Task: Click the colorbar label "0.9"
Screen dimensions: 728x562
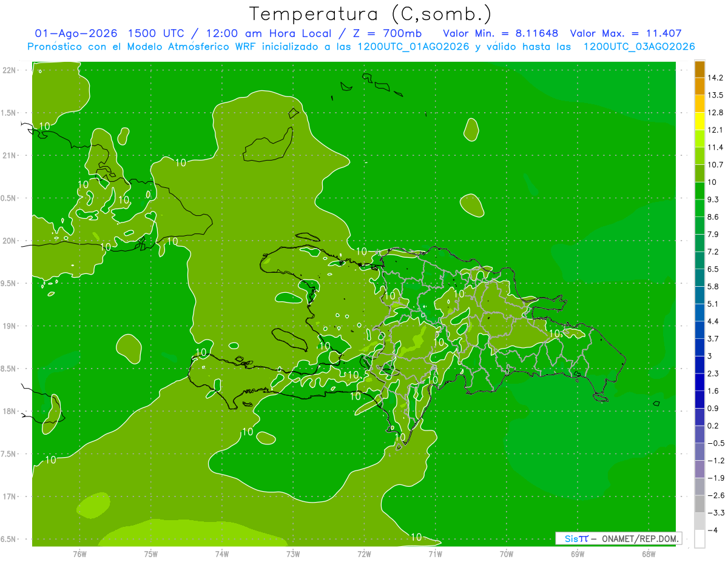Action: 713,409
